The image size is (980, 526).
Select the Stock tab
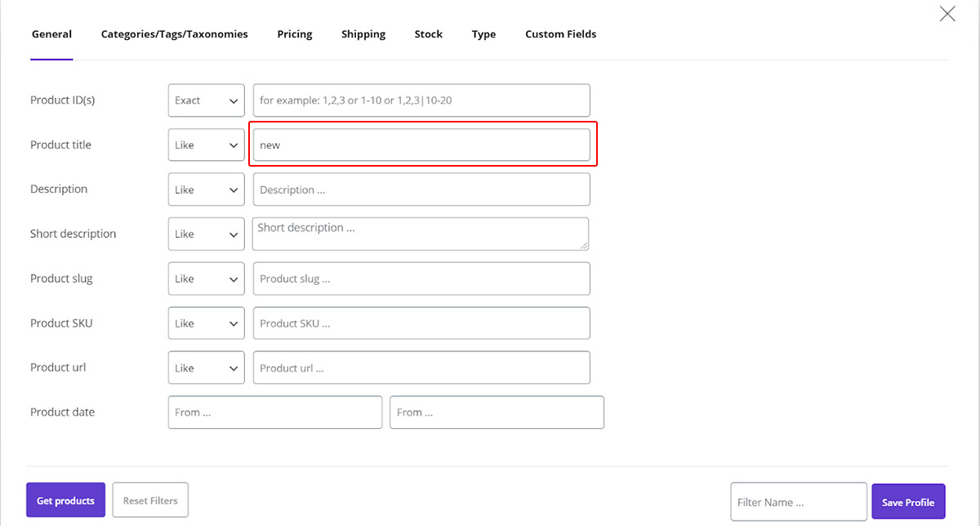(428, 34)
